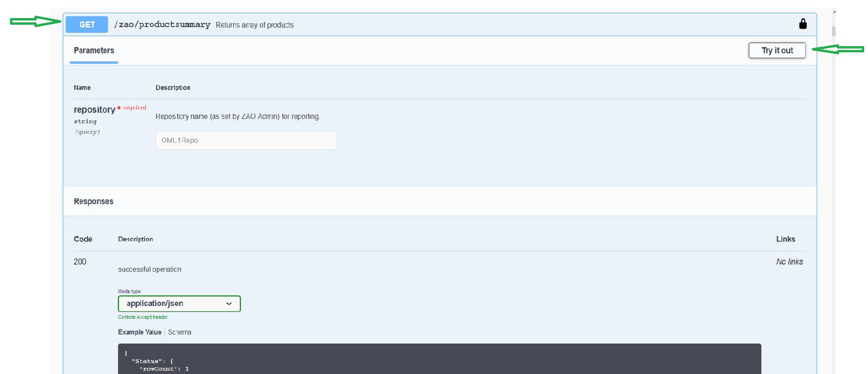
Task: Click the blue GET method badge
Action: [x=87, y=25]
